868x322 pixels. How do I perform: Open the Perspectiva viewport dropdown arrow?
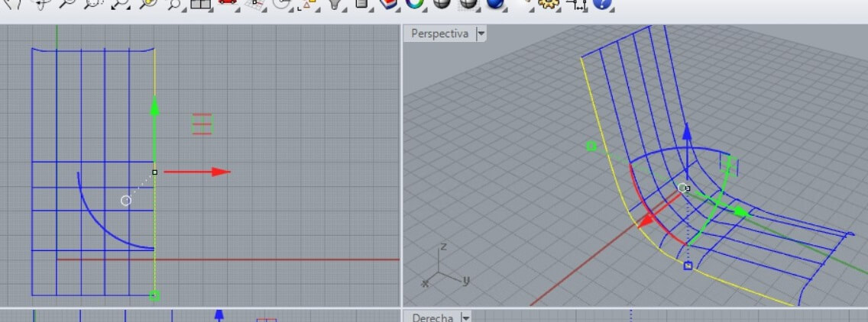[x=481, y=34]
